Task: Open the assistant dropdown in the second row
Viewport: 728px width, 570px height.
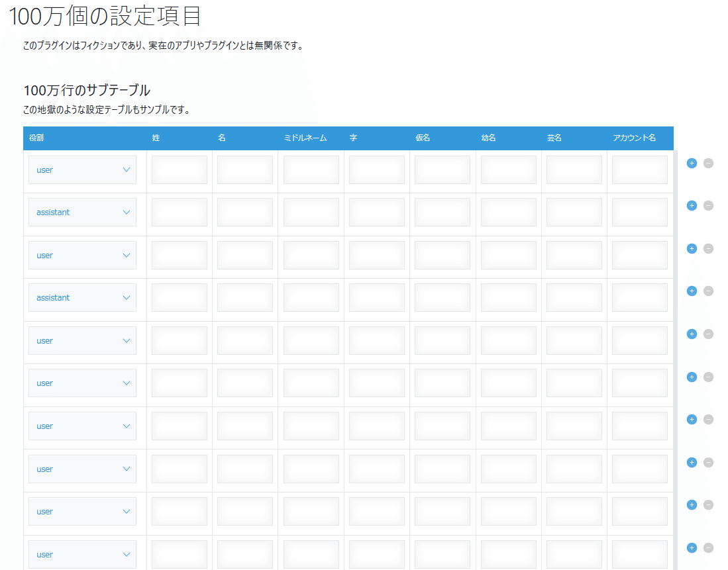Action: click(82, 212)
